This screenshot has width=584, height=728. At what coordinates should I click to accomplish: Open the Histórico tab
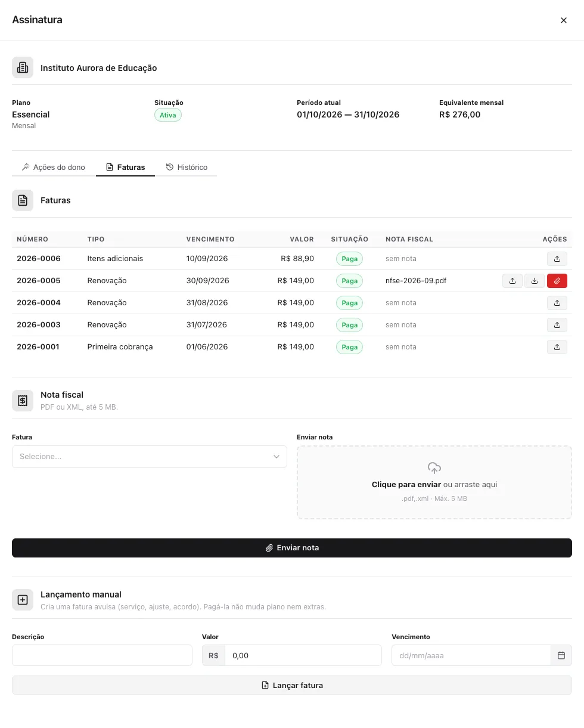point(187,168)
